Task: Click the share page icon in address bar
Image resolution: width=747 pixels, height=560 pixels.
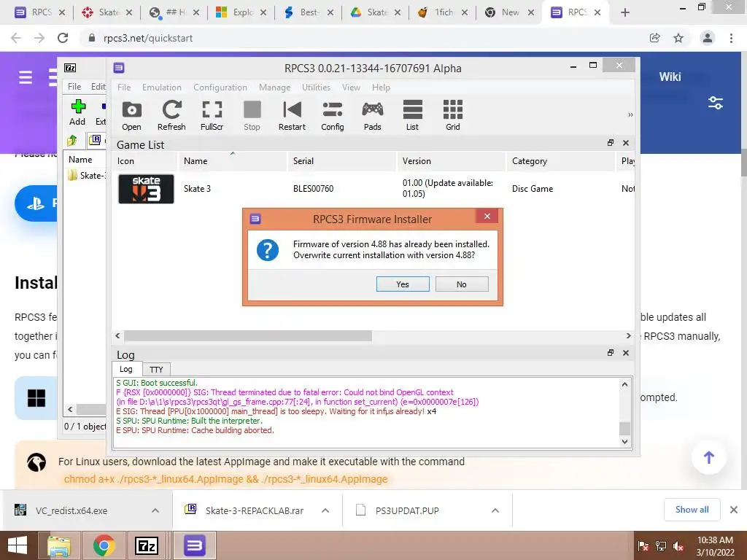Action: [x=655, y=38]
